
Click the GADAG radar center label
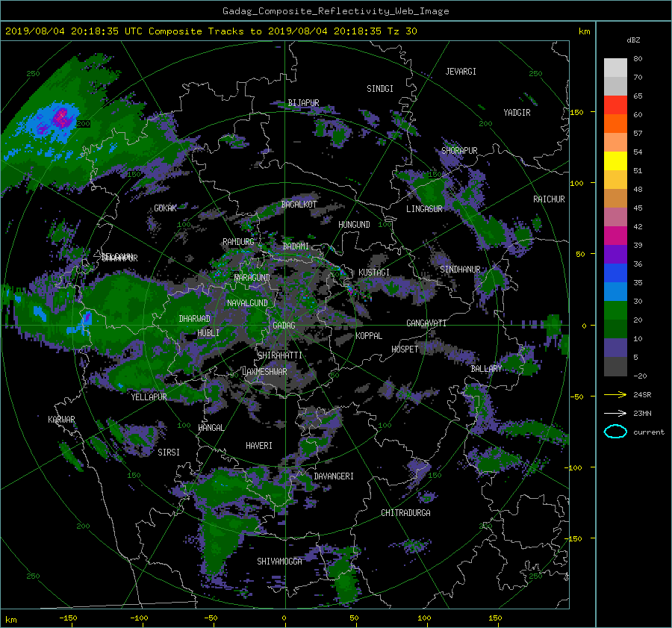[284, 326]
